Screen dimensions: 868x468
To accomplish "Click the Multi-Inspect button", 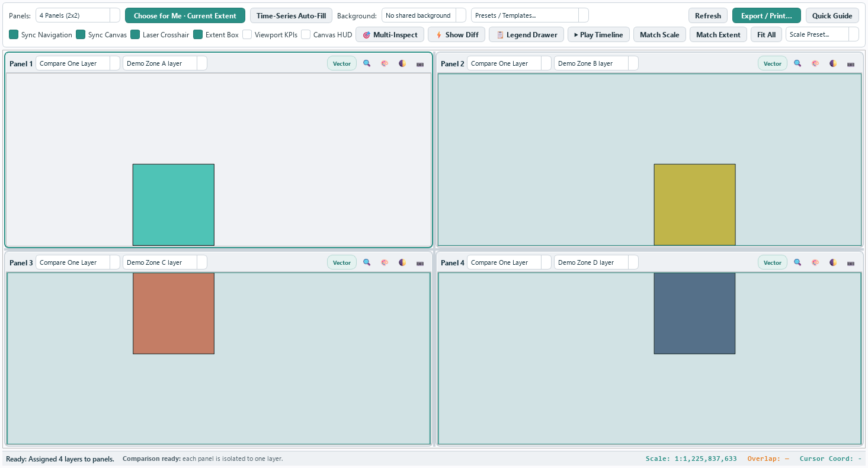I will tap(390, 34).
